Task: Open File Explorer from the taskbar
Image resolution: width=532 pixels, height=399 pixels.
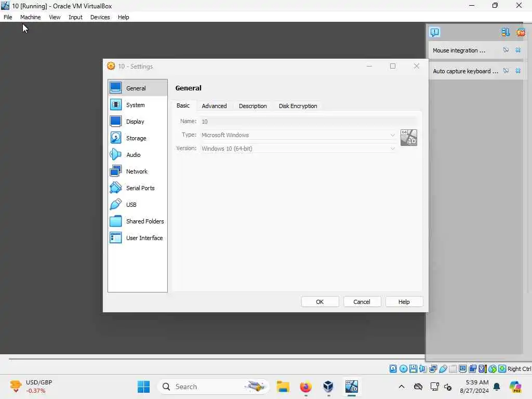Action: click(283, 387)
